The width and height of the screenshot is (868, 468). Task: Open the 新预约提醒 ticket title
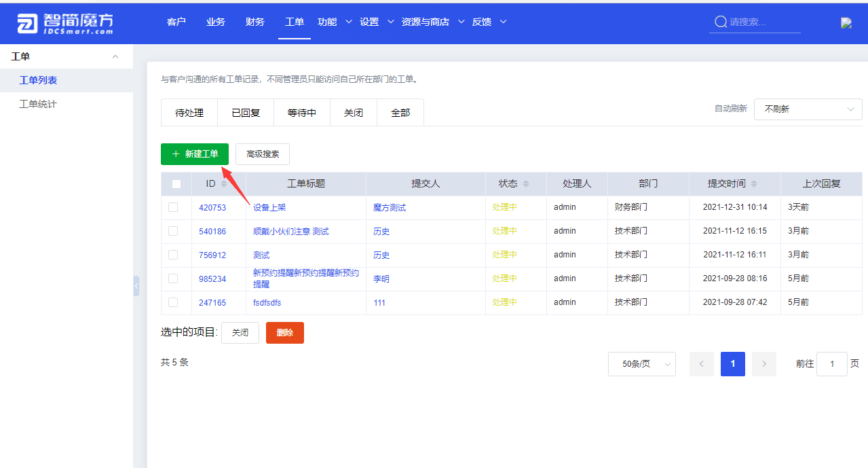coord(306,278)
